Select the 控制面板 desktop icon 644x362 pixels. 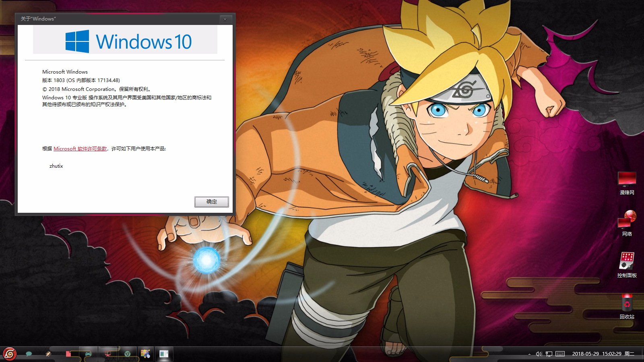(627, 265)
